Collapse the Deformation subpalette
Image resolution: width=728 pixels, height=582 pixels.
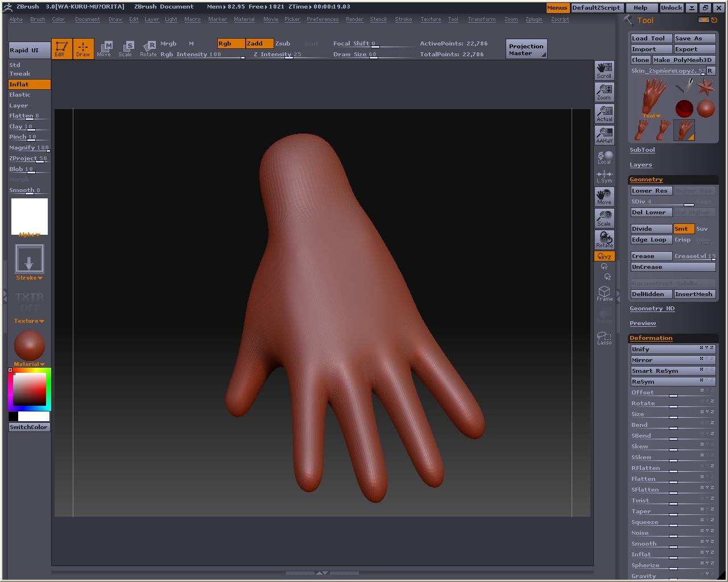pos(651,338)
